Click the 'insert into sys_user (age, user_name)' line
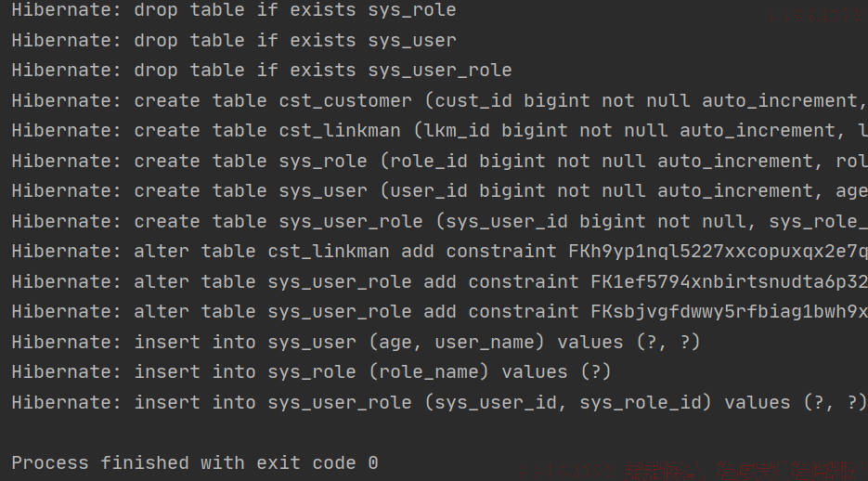Screen dimensions: 868x481 click(356, 342)
